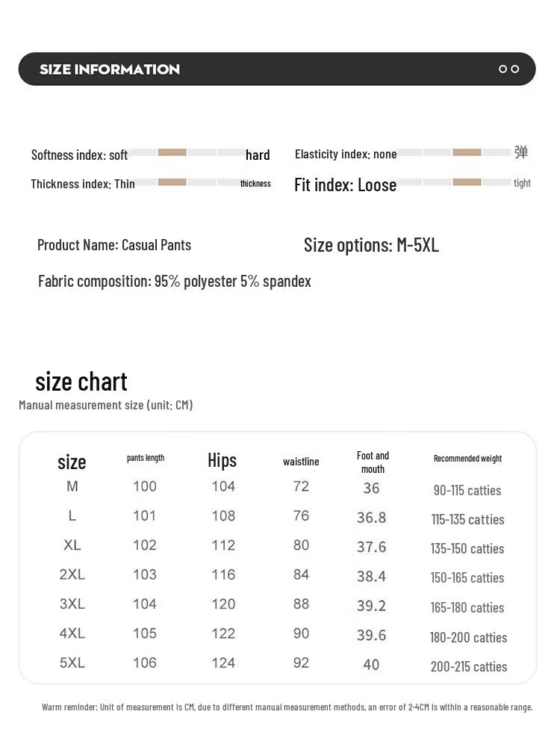The width and height of the screenshot is (560, 747).
Task: Click the tan segment on the Elasticity index bar
Action: coord(467,152)
